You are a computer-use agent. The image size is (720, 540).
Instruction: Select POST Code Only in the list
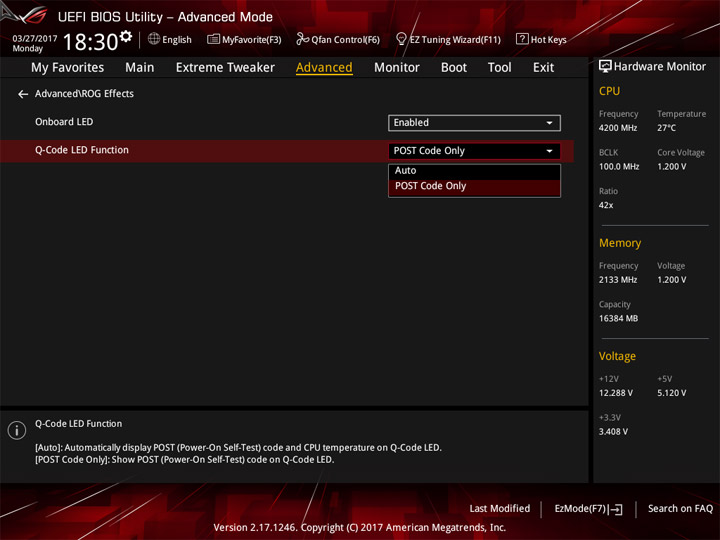[x=474, y=186]
